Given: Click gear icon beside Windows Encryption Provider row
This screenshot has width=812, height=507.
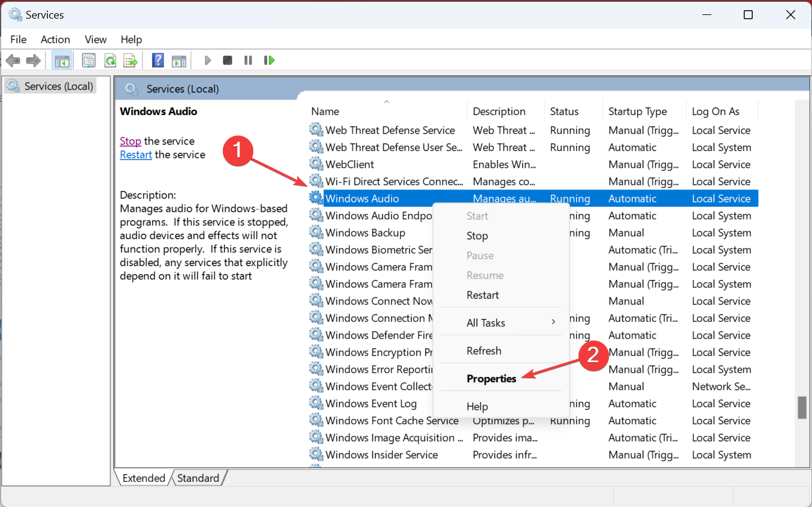Looking at the screenshot, I should coord(316,352).
